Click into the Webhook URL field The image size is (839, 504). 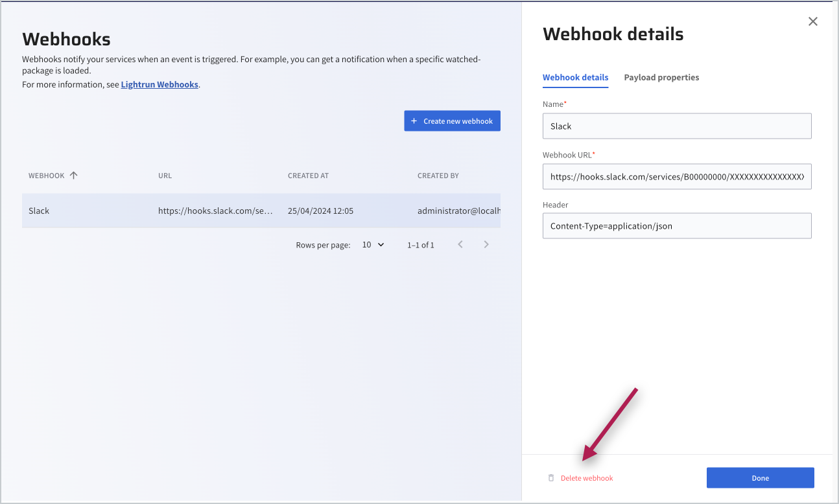pos(677,176)
